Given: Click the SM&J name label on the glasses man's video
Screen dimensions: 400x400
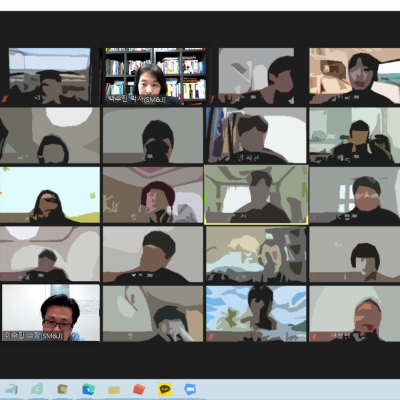Looking at the screenshot, I should pos(33,336).
